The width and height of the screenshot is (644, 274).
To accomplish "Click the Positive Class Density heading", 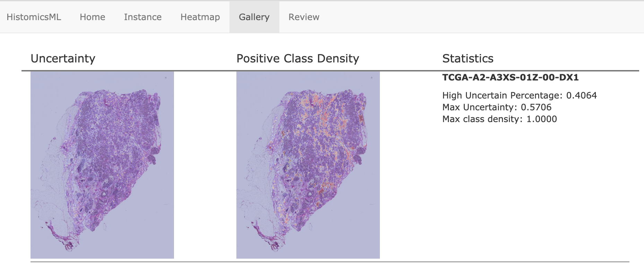I will coord(298,58).
